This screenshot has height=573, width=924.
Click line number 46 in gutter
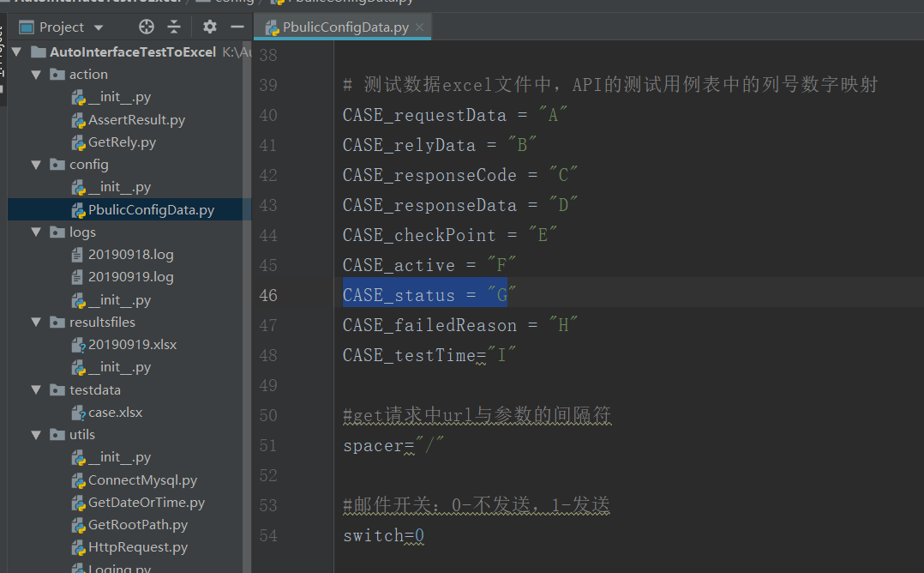coord(267,295)
